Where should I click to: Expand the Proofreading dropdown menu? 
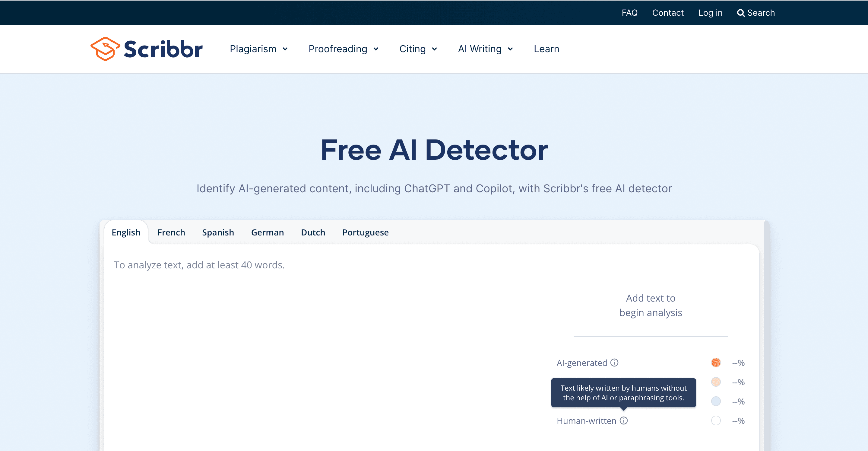click(x=344, y=49)
